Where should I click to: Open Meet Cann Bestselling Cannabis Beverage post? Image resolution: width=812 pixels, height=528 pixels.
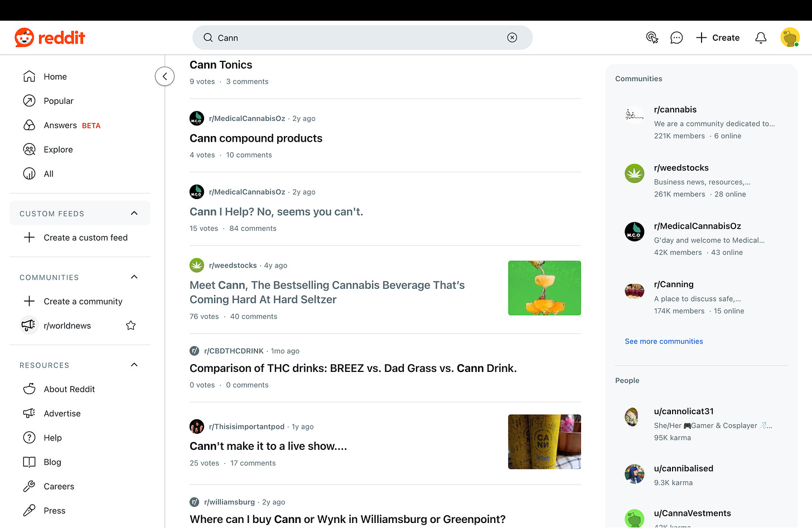[327, 292]
